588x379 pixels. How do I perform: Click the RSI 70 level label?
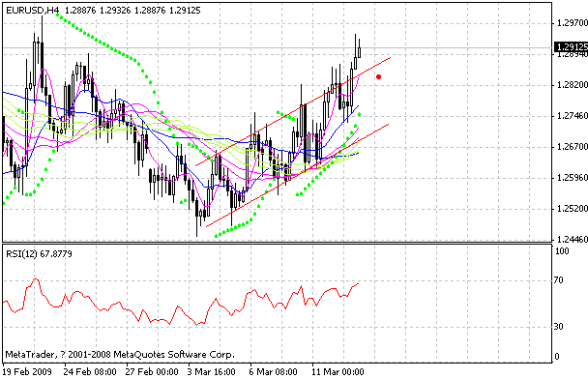(x=558, y=280)
